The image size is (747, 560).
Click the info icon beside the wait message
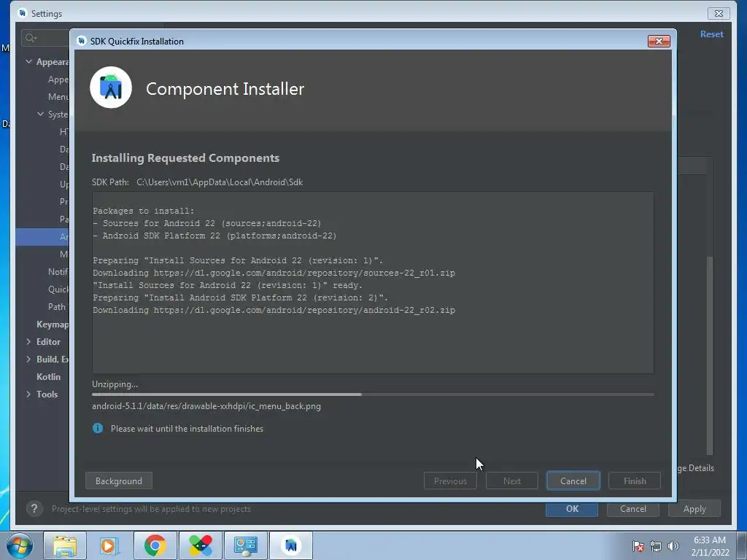point(98,428)
